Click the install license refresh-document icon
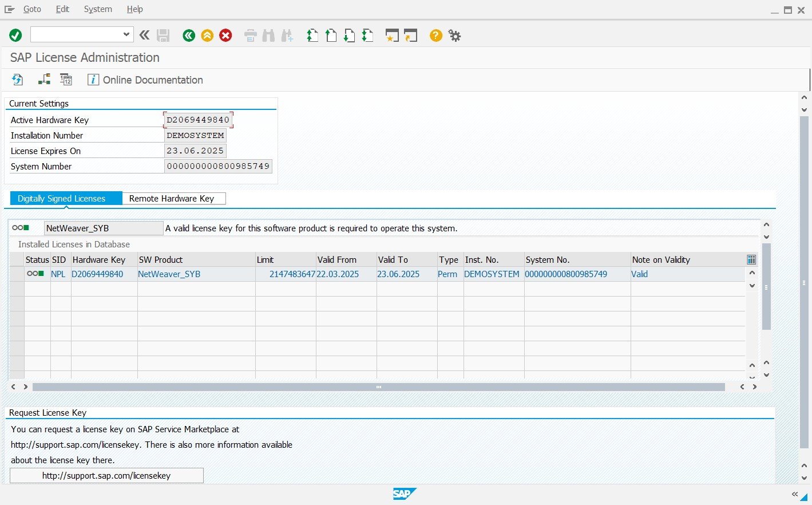Screen dimensions: 812x505 18,80
